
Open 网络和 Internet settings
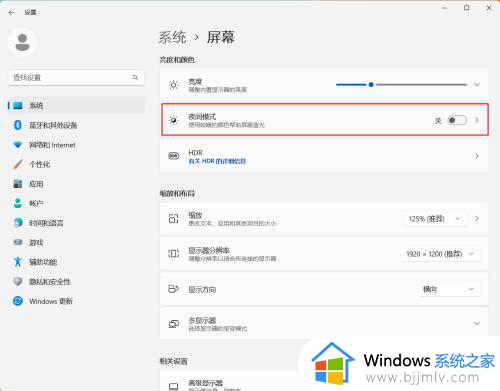[76, 145]
